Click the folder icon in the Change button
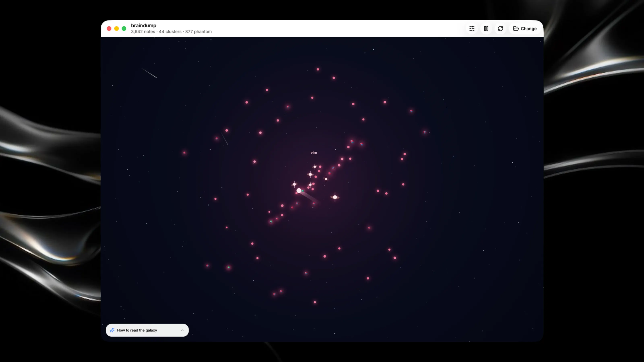 point(516,29)
